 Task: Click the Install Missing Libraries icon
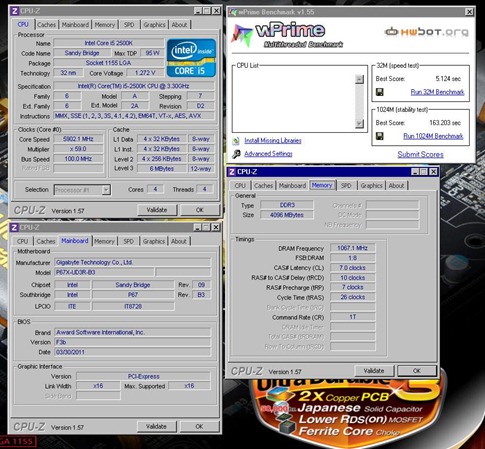[236, 141]
